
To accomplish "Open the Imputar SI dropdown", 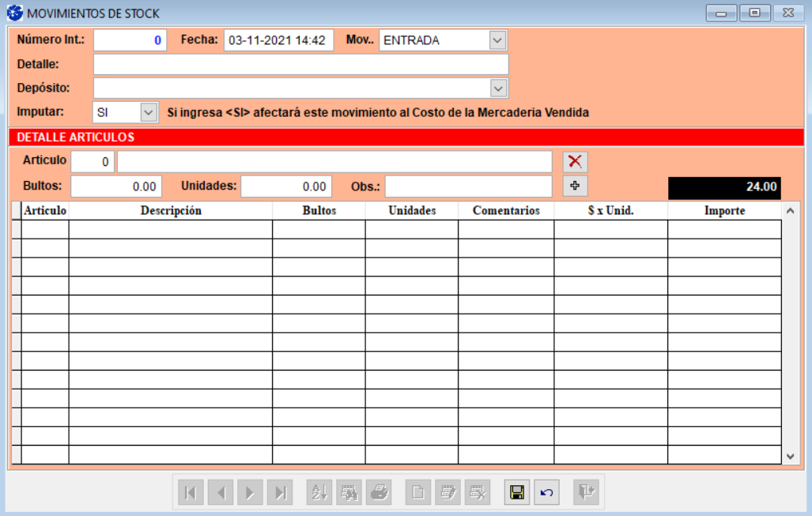I will click(x=149, y=113).
